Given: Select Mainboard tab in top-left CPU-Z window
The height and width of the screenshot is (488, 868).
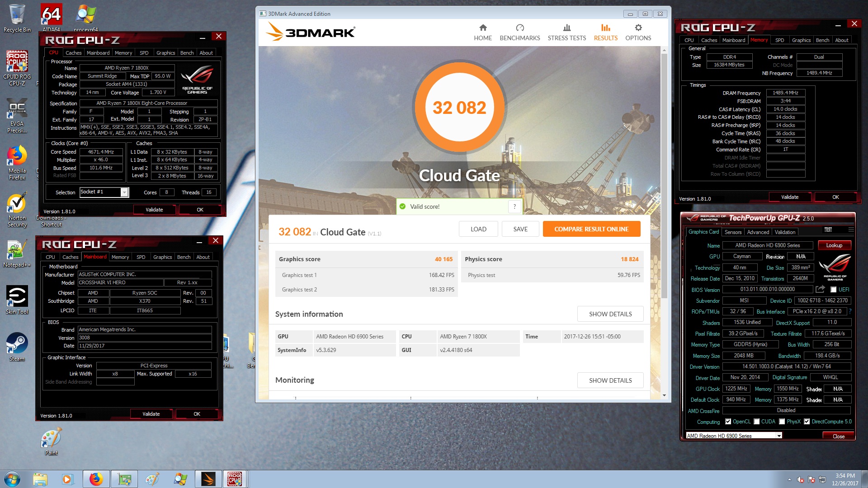Looking at the screenshot, I should pos(98,53).
